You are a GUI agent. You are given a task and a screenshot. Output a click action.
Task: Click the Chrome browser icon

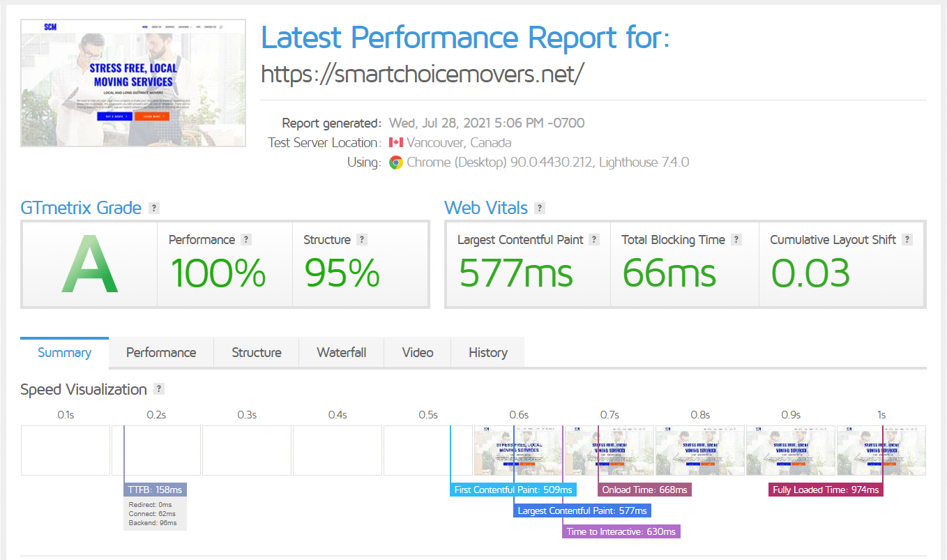(x=395, y=162)
